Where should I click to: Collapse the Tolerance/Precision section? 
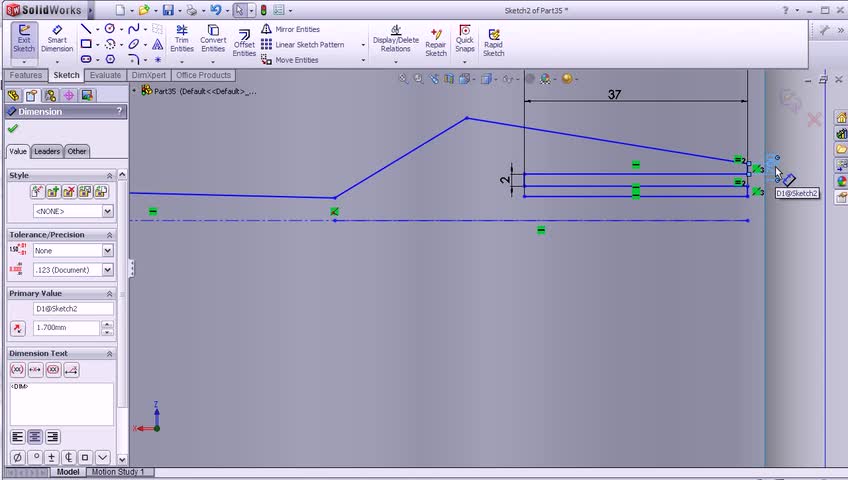tap(109, 235)
